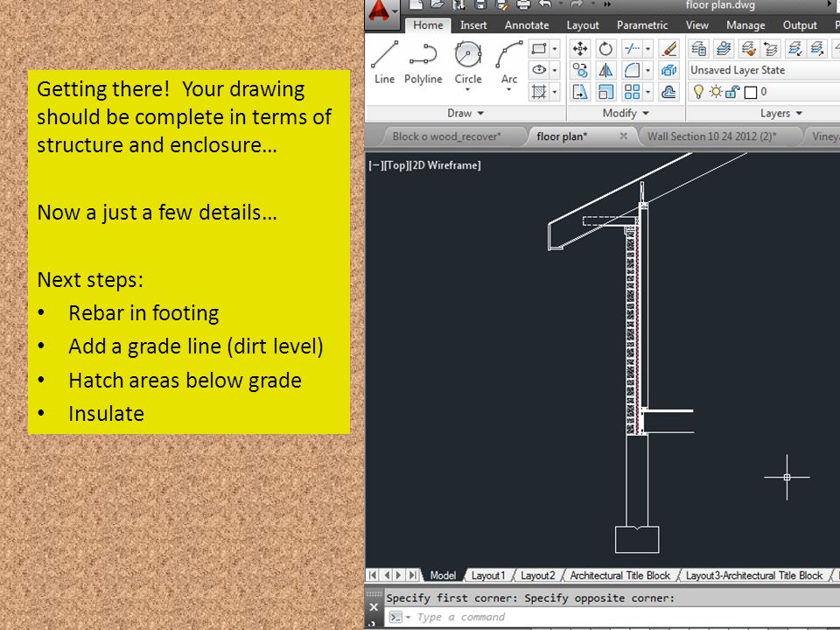Choose the Rectangle tool icon
840x630 pixels.
[x=539, y=49]
